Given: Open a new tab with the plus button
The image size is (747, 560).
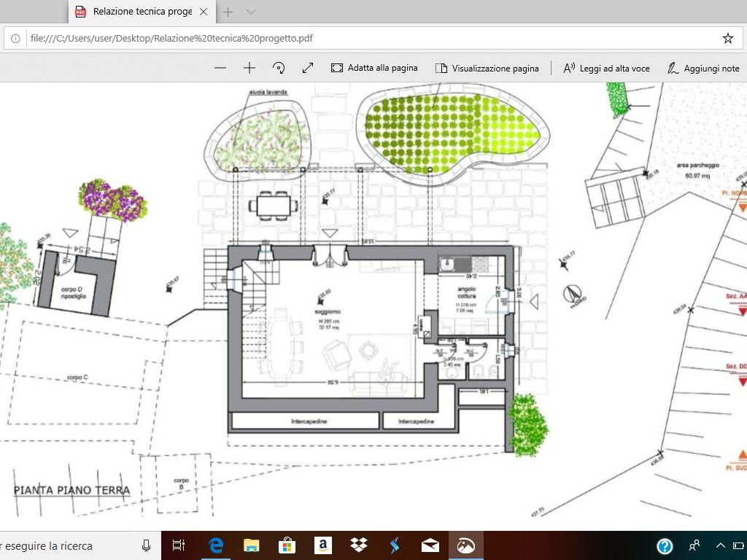Looking at the screenshot, I should click(x=228, y=12).
